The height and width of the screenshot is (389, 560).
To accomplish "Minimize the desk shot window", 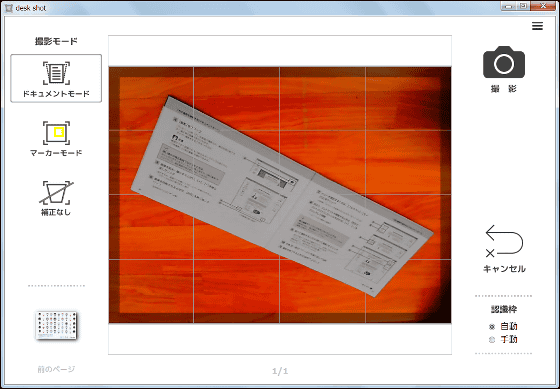I will click(x=508, y=6).
